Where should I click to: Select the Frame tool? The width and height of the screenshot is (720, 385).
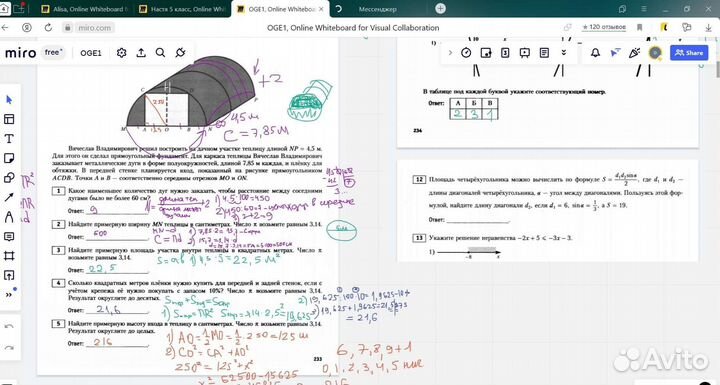9,256
